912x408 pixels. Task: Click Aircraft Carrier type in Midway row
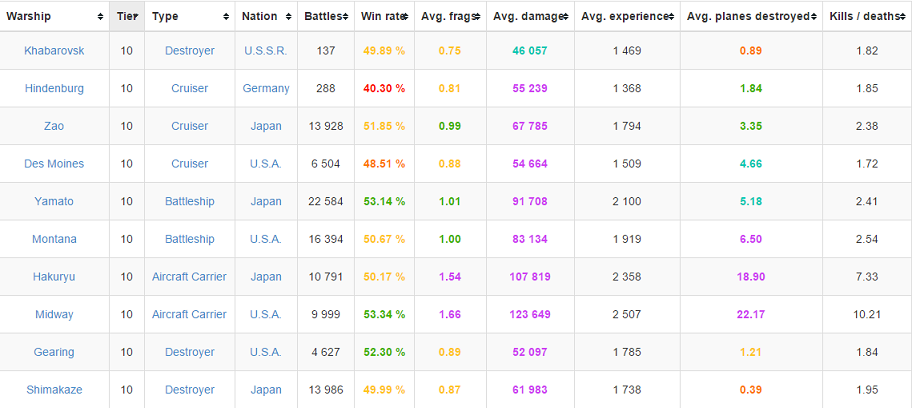point(190,314)
